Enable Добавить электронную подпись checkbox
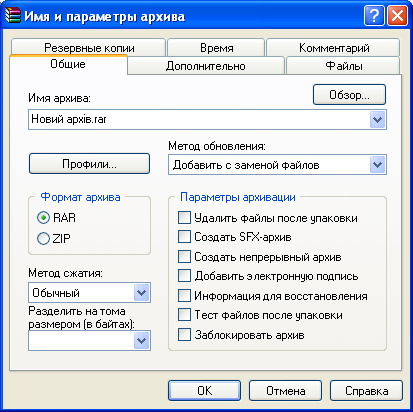 coord(184,276)
